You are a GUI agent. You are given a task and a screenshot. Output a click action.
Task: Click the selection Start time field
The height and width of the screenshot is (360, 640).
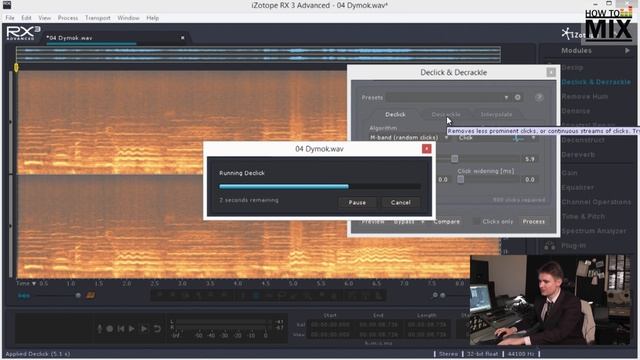[330, 325]
